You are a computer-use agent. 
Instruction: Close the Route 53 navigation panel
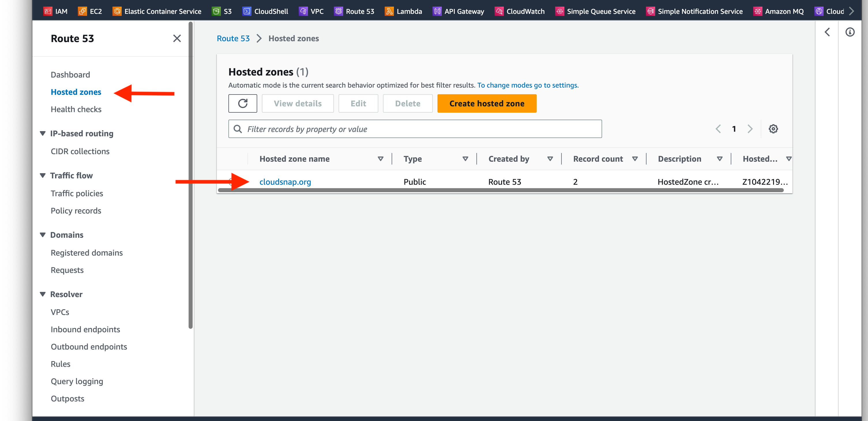[x=177, y=38]
